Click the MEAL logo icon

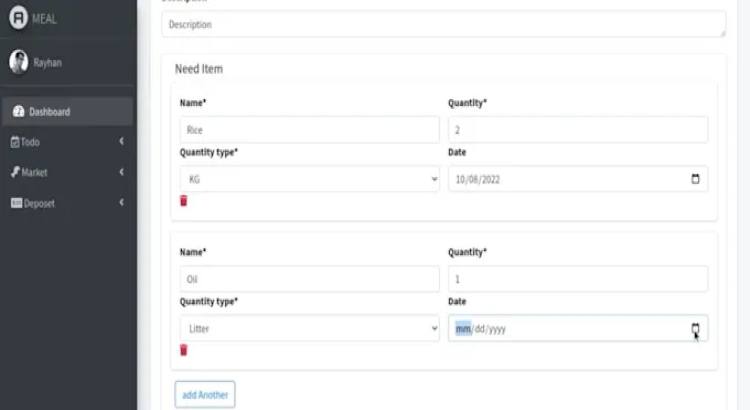18,19
